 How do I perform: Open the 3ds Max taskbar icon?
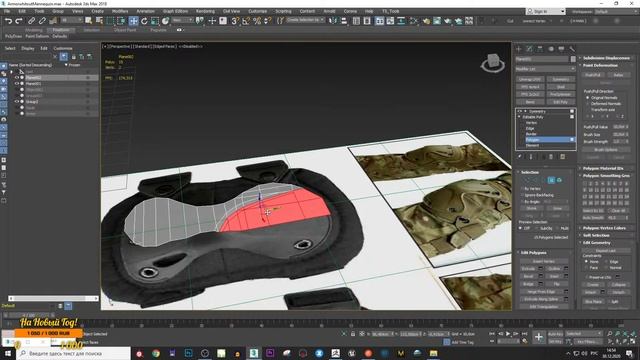pos(253,353)
